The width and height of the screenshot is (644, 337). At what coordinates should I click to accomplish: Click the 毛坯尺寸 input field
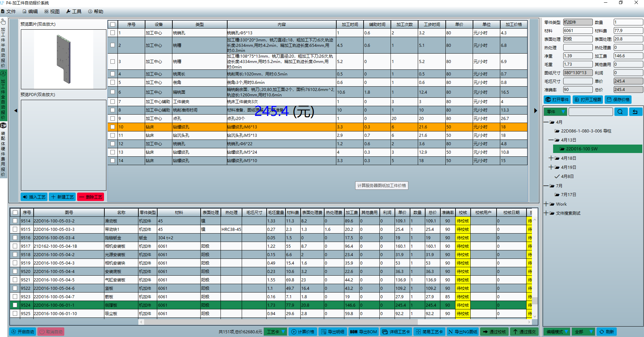578,81
